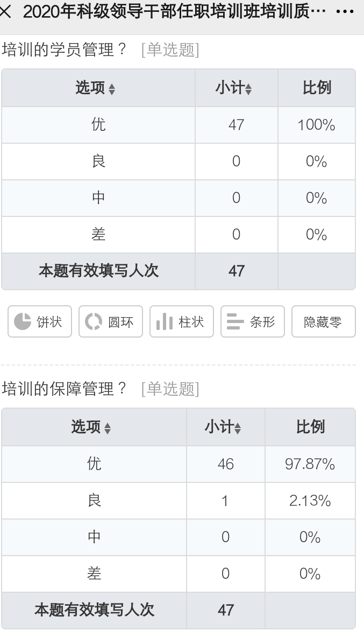Toggle the 隐藏零 hide-zero button

click(x=324, y=321)
